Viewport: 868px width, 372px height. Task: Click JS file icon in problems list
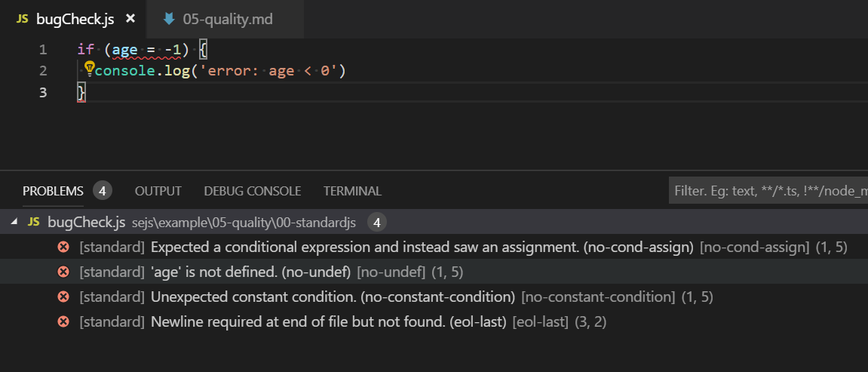33,222
